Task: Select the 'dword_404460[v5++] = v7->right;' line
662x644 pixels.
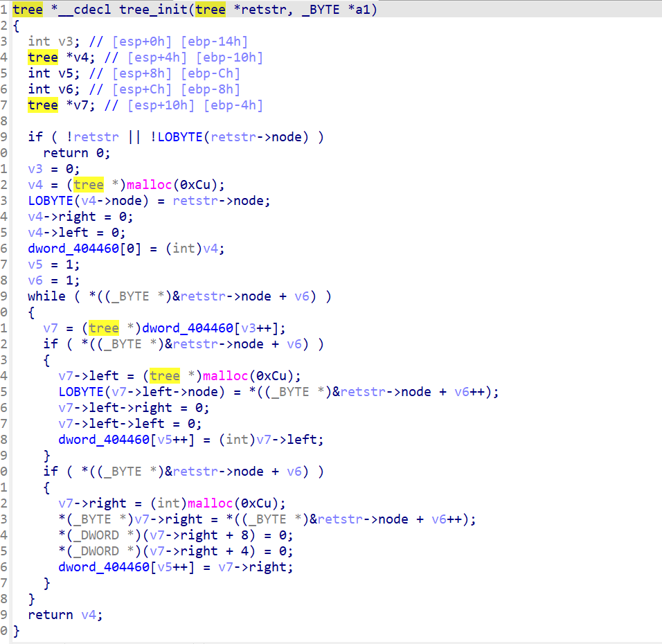Action: 176,567
